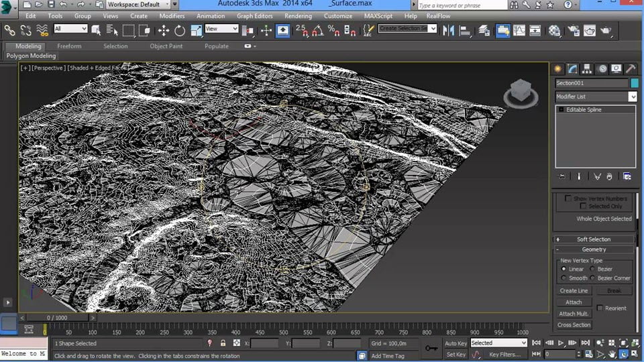Open the Rendered Frame Window
The height and width of the screenshot is (362, 644).
coord(590,30)
